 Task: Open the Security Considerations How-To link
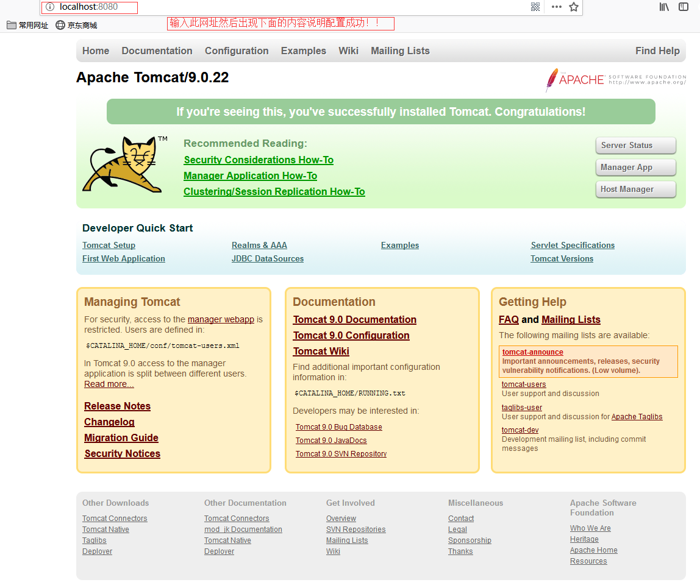click(x=259, y=160)
